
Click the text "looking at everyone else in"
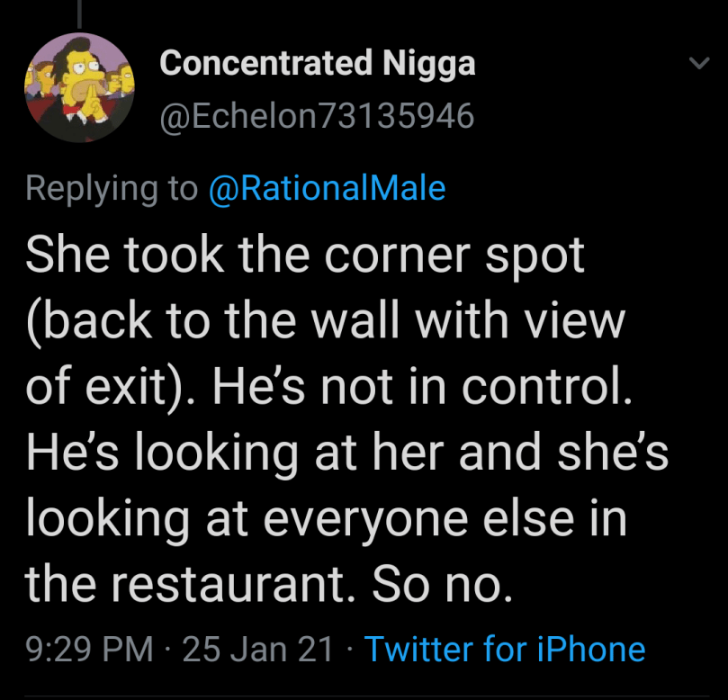click(x=326, y=519)
